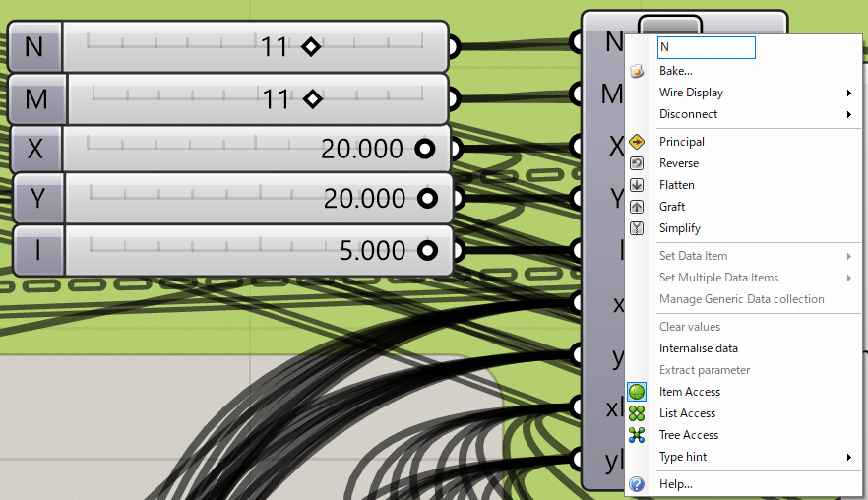Click the Y slider circular grip

428,198
